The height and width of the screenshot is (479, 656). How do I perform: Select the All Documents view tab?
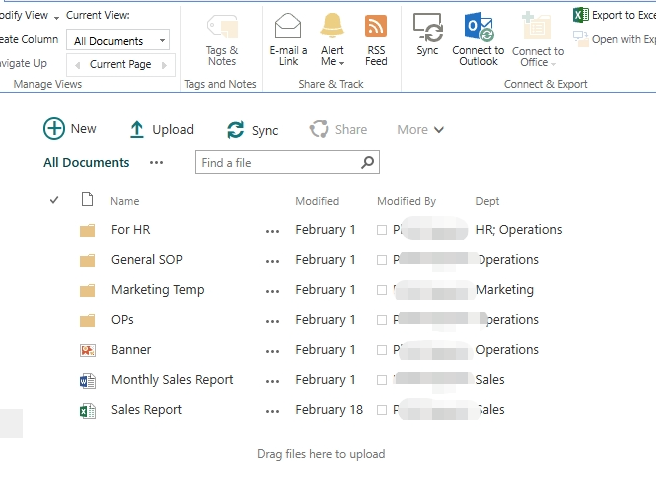pos(86,162)
